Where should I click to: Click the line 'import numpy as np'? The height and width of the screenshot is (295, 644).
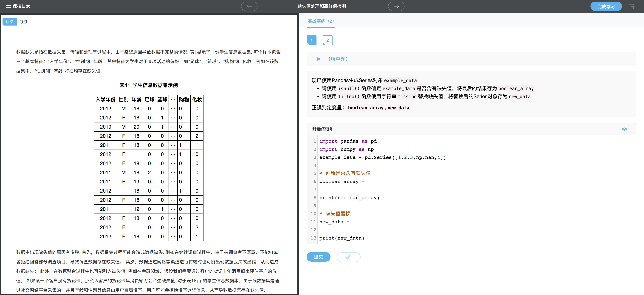click(x=346, y=149)
